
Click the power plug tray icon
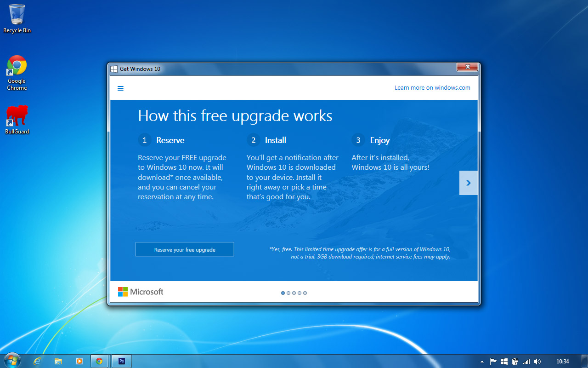click(x=515, y=362)
